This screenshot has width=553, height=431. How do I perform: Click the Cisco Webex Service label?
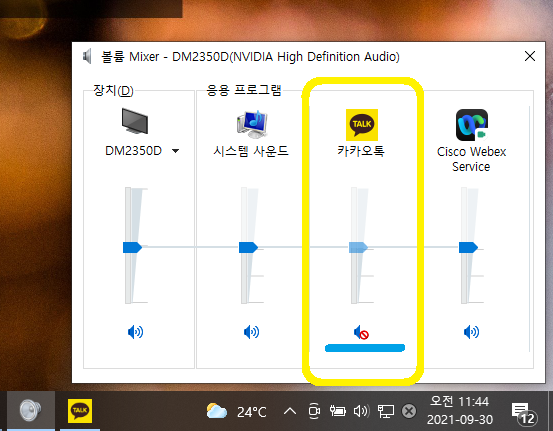tap(471, 159)
